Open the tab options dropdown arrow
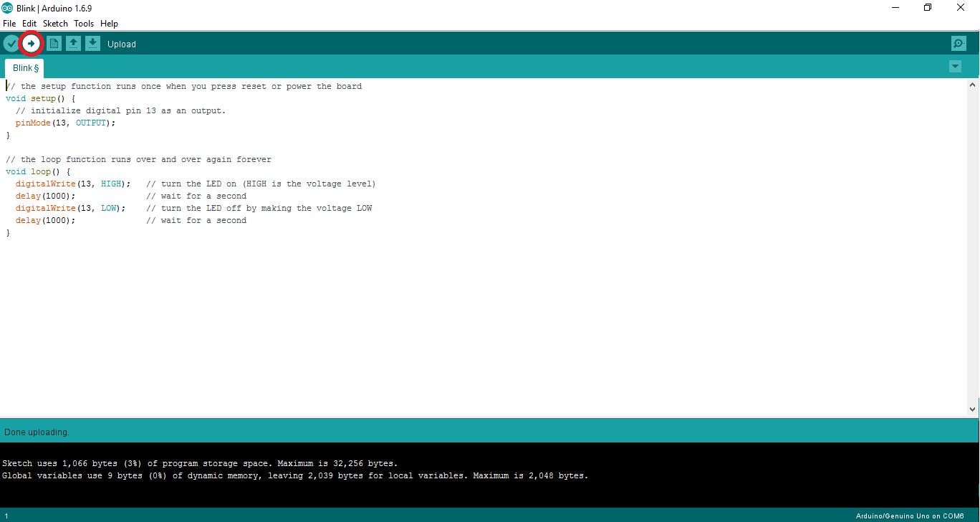980x522 pixels. (955, 65)
